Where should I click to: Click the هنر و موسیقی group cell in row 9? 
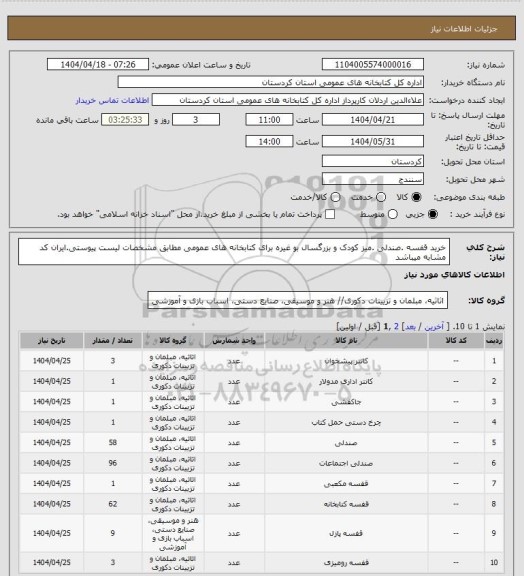(173, 533)
